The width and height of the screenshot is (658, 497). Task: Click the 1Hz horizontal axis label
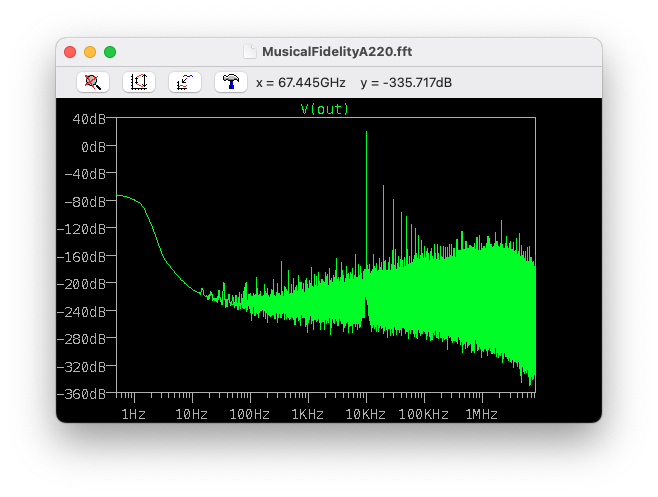pyautogui.click(x=133, y=415)
